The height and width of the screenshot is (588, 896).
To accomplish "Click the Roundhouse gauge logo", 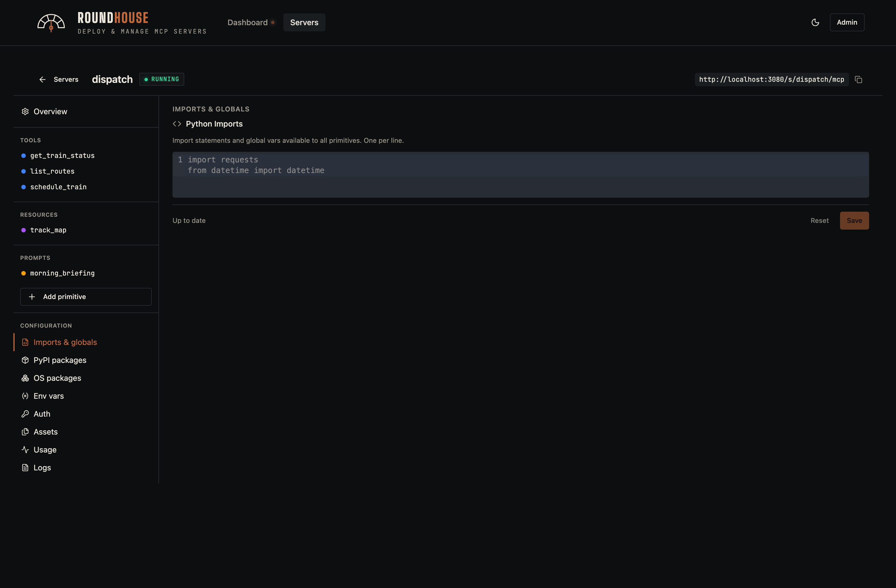I will 51,23.
